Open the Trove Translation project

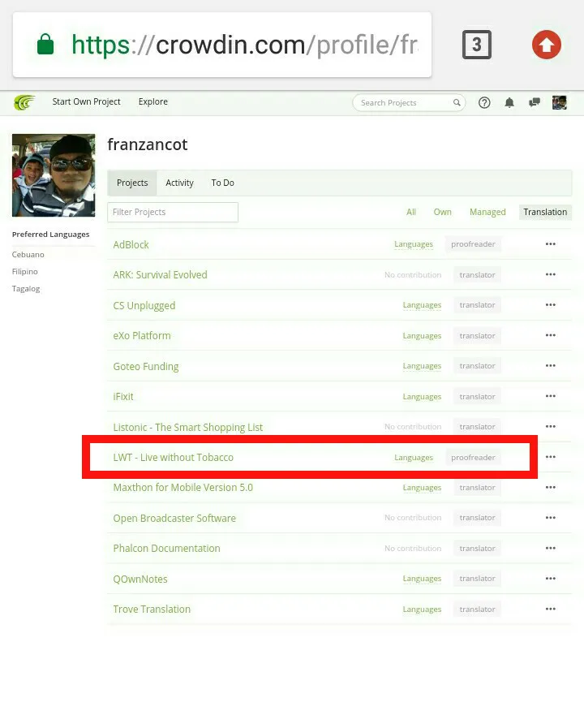pyautogui.click(x=152, y=610)
